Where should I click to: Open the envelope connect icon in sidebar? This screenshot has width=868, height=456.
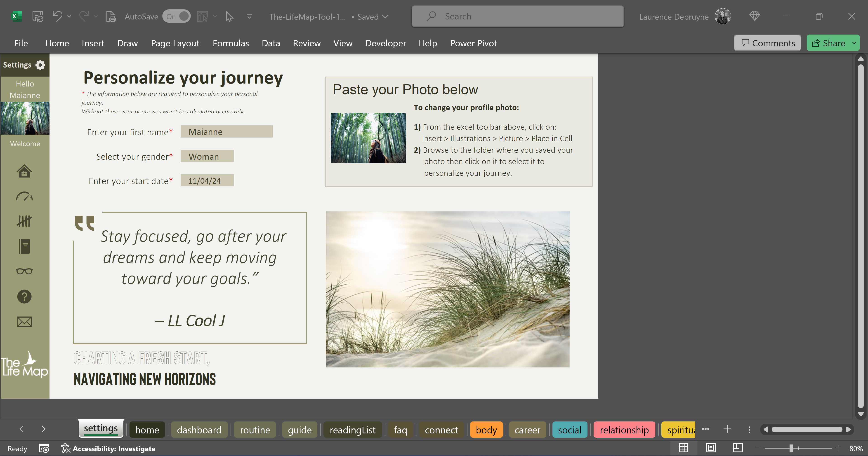(x=24, y=322)
